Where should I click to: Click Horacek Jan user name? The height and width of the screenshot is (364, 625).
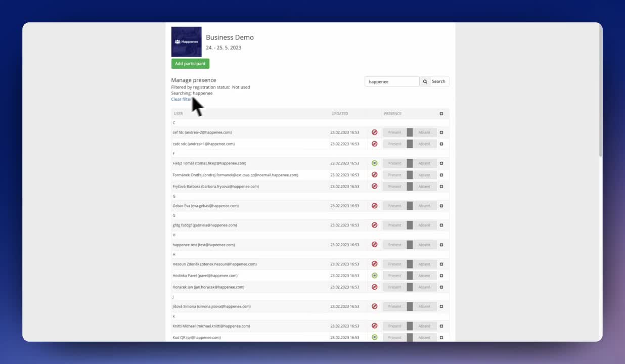coord(208,287)
